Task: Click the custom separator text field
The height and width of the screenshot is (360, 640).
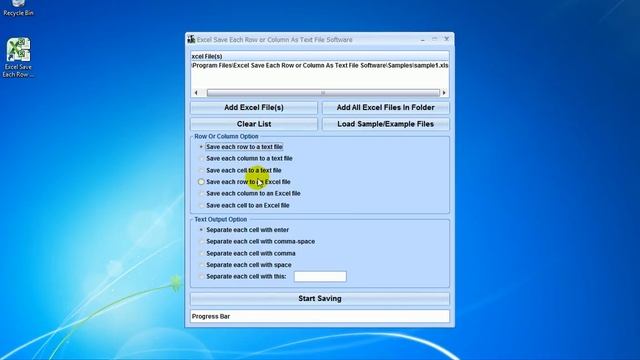Action: pyautogui.click(x=320, y=276)
